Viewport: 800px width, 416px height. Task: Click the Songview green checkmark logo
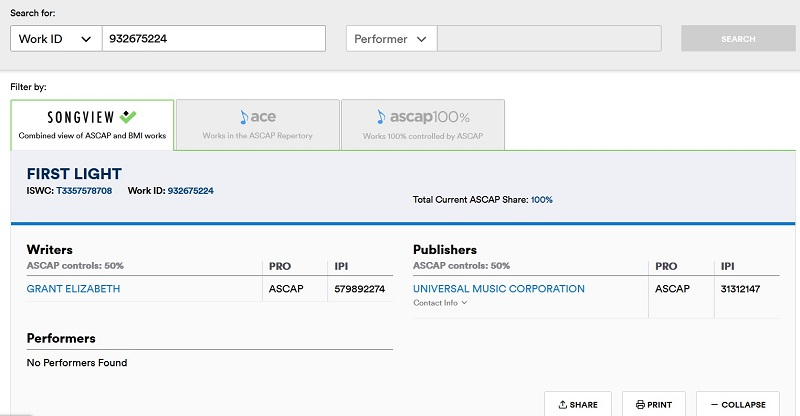pos(128,117)
